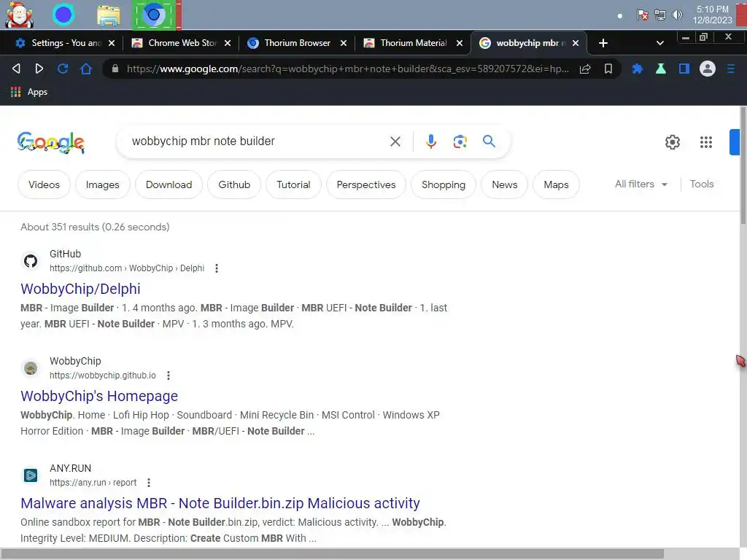Close the Chrome Web Store tab
The image size is (747, 560).
point(228,43)
